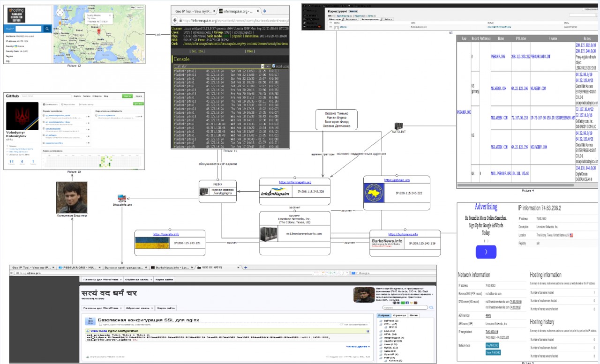Open the ASN number 46475 link
Image resolution: width=600 pixels, height=364 pixels.
coord(488,316)
